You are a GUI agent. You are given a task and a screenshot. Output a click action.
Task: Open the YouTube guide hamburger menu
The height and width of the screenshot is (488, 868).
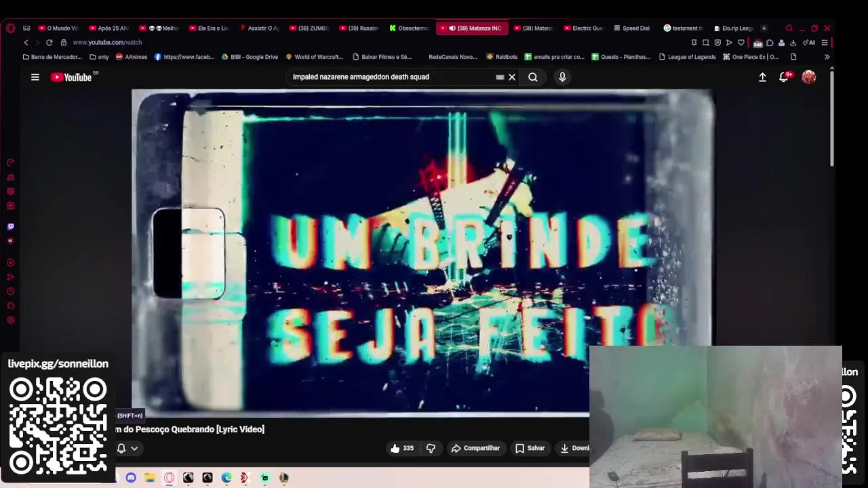click(35, 77)
